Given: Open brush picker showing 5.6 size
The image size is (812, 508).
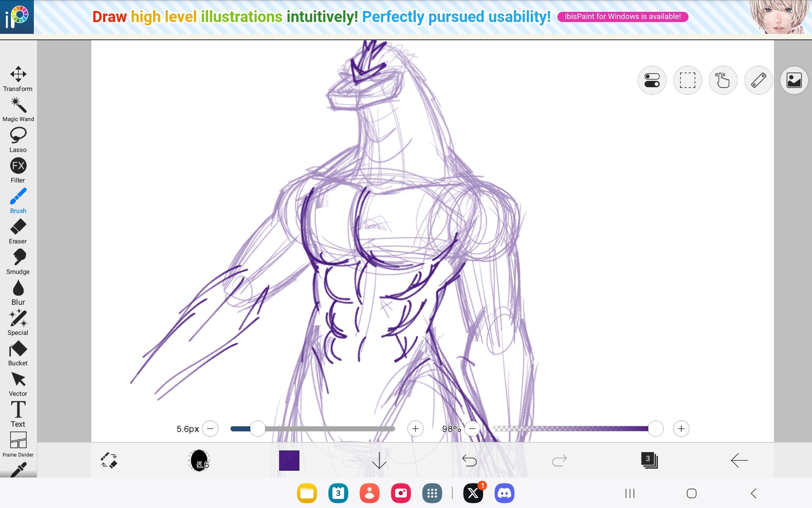Looking at the screenshot, I should (x=199, y=460).
